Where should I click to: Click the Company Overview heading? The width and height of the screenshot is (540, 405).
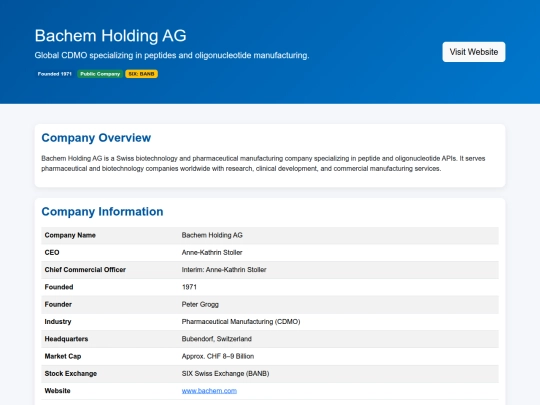pyautogui.click(x=96, y=138)
